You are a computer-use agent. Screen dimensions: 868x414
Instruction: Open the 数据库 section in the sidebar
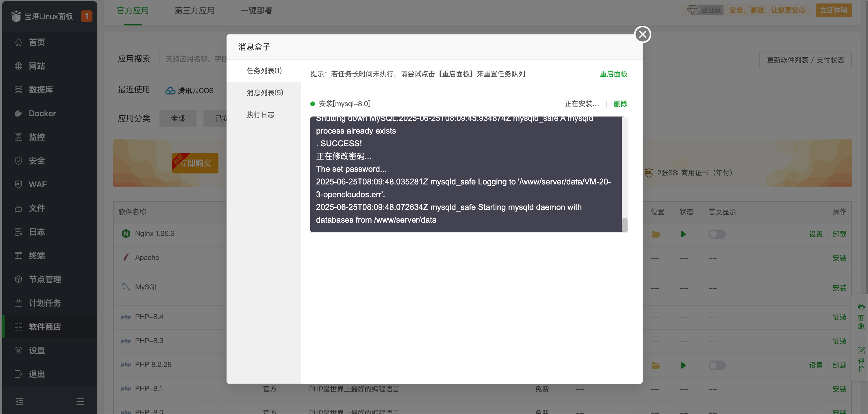[41, 89]
